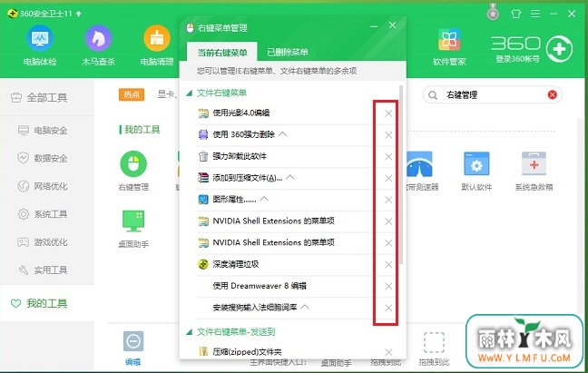Expand the 安装搜狗输入法细胞词库 chevron

point(305,307)
